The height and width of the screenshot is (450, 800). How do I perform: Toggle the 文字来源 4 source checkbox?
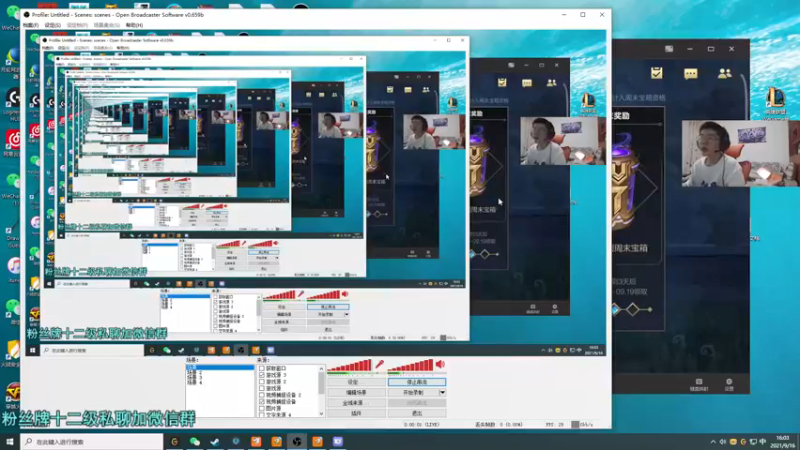tap(262, 414)
